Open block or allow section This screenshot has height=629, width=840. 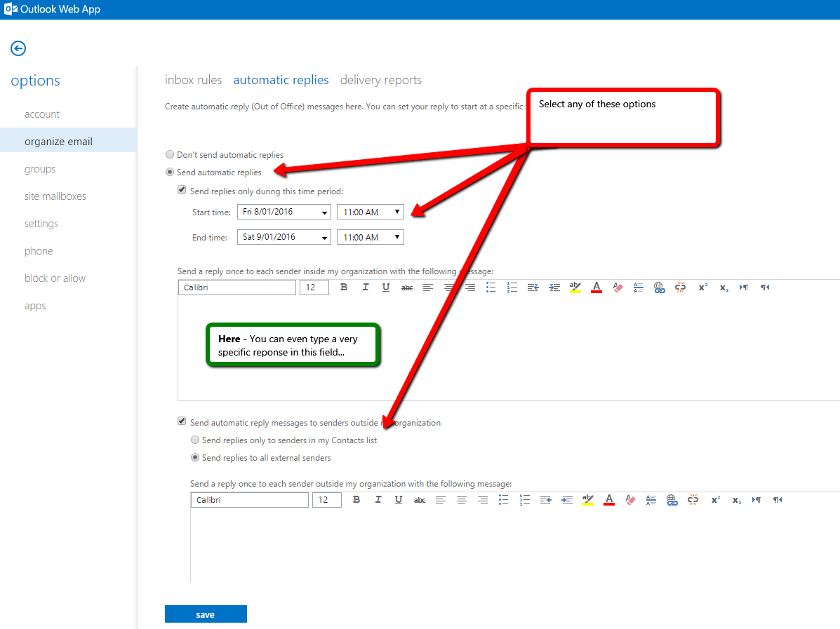coord(55,278)
